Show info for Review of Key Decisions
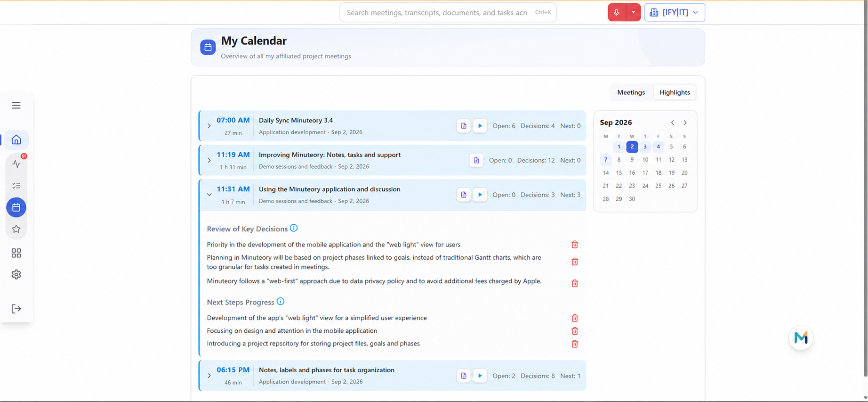The image size is (868, 402). (x=294, y=228)
